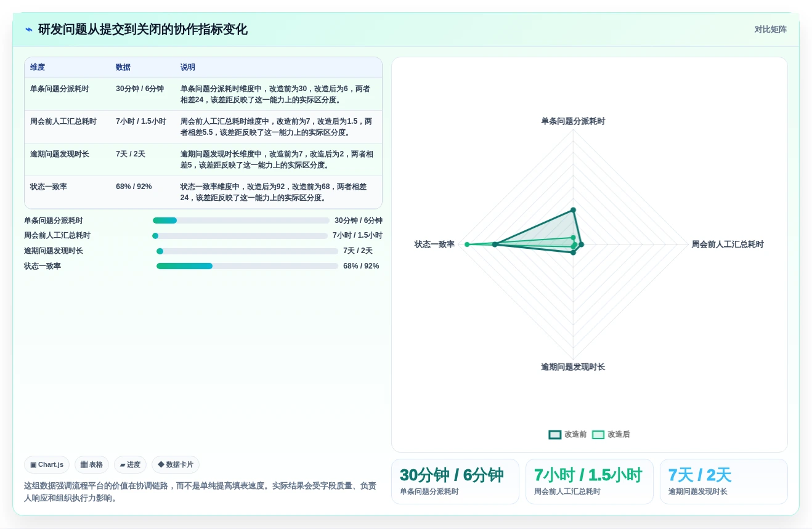Click the radar axis label 周会前人工汇总耗时
The height and width of the screenshot is (529, 812).
point(728,244)
